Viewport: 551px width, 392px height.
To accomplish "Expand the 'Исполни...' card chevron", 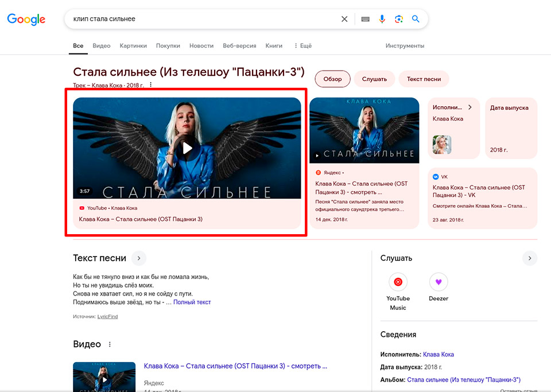I will click(x=470, y=107).
